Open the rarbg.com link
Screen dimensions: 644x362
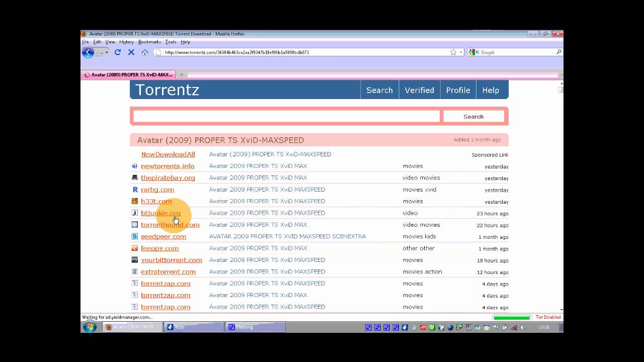(x=157, y=190)
